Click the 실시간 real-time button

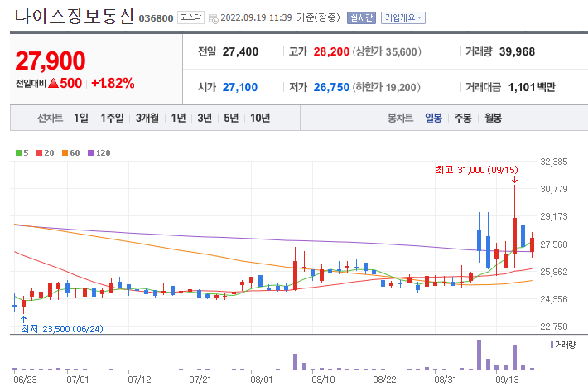[361, 17]
